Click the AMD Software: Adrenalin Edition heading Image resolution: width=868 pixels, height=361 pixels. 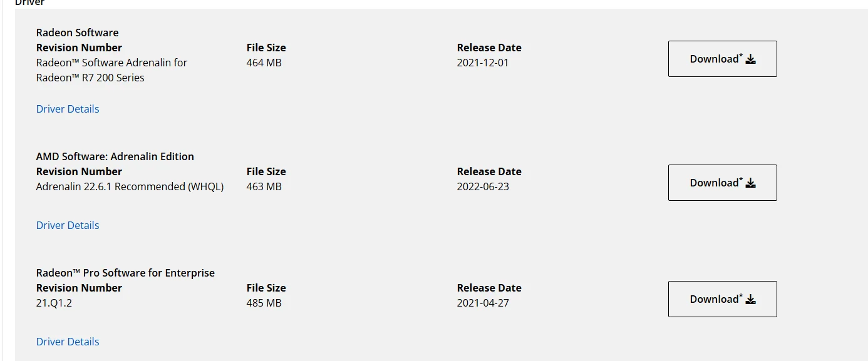[x=115, y=156]
